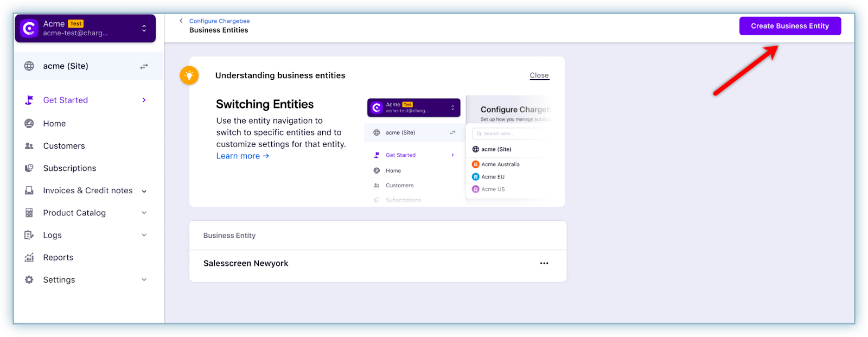
Task: Expand the Invoices & Credit notes menu
Action: [x=144, y=191]
